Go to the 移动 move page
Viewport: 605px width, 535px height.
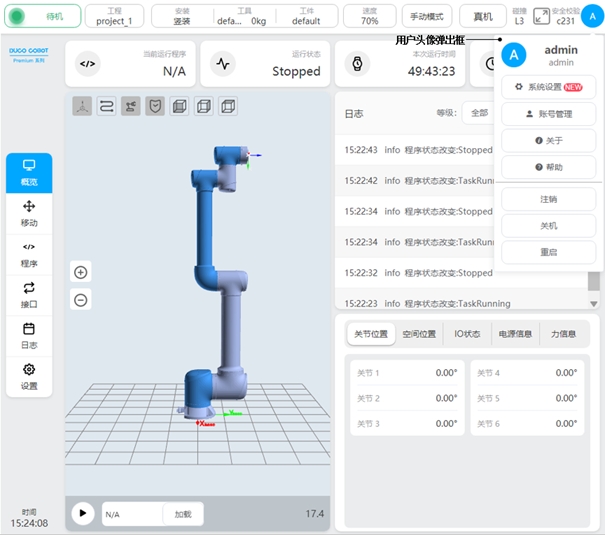[29, 213]
